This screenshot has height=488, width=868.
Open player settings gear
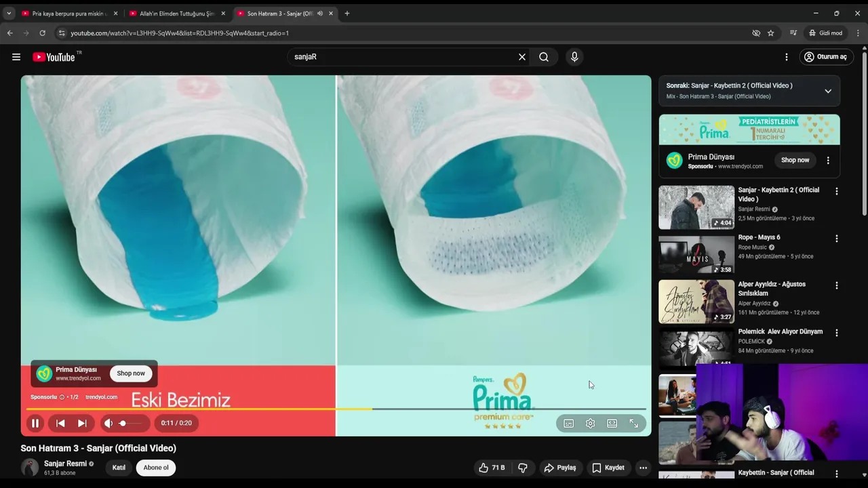pyautogui.click(x=591, y=423)
